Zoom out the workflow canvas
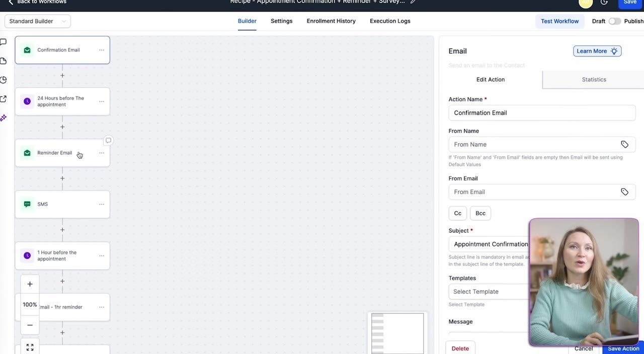The width and height of the screenshot is (644, 354). (x=30, y=325)
